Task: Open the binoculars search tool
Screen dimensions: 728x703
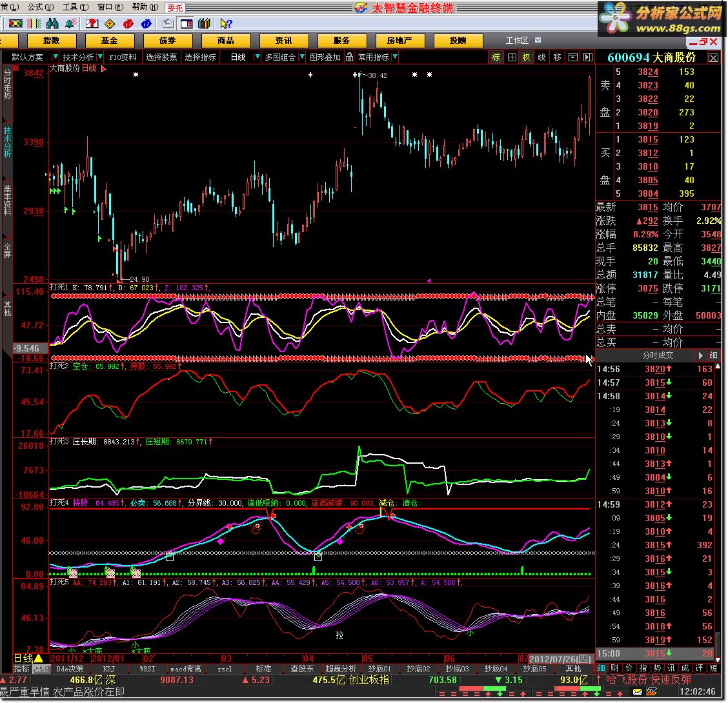Action: pos(52,23)
